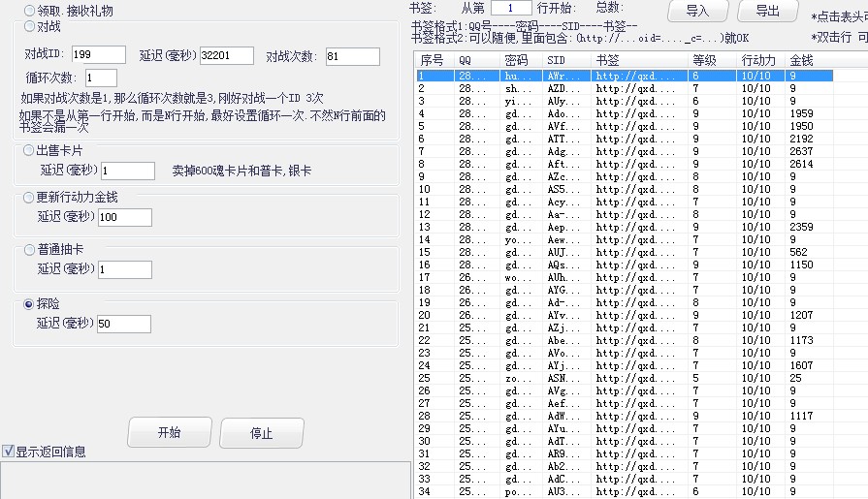Screen dimensions: 868x499
Task: Select row 4 with 金钱 1959
Action: (x=625, y=113)
